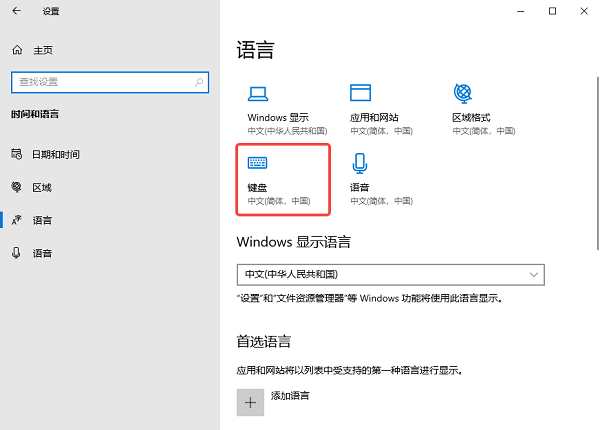The image size is (600, 430).
Task: Click the plus icon to add language
Action: [250, 402]
